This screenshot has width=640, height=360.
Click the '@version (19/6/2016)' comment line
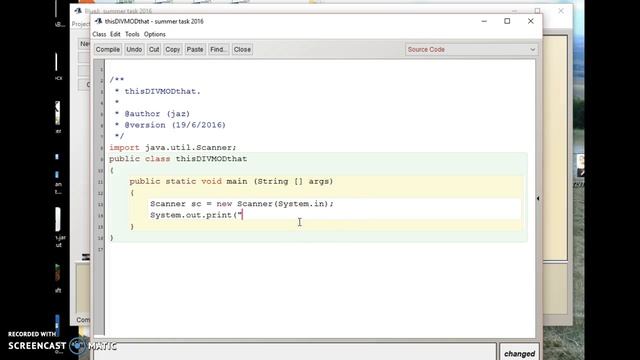point(170,125)
